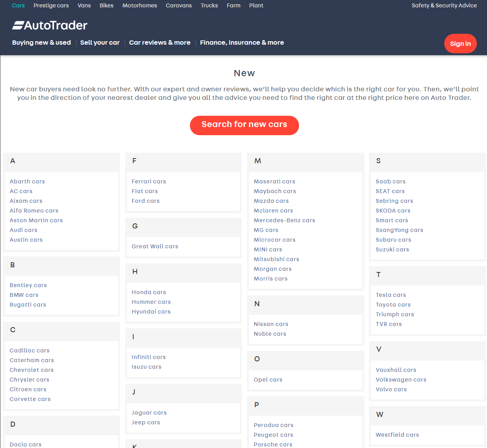View Ferrari cars link
487x448 pixels.
tap(149, 181)
